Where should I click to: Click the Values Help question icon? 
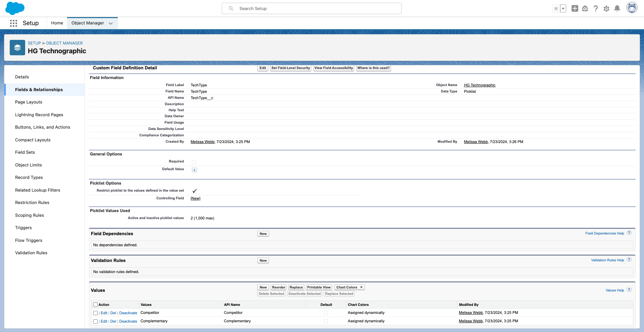629,290
